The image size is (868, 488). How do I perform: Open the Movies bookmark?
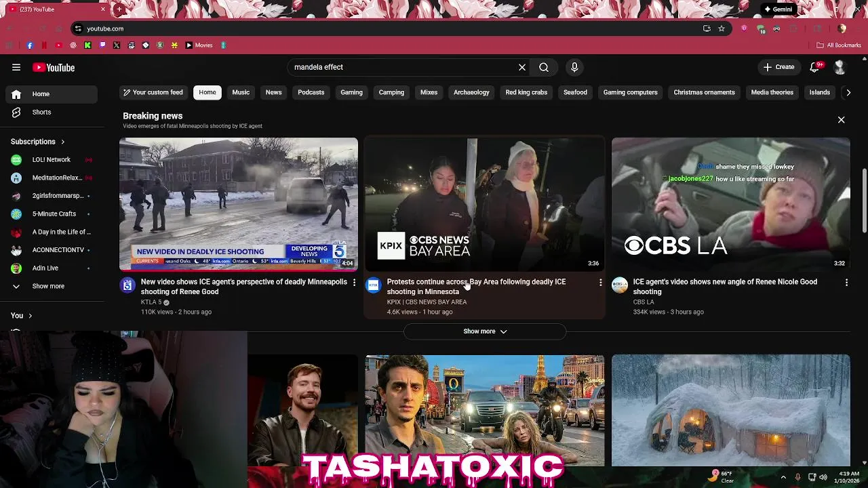pyautogui.click(x=199, y=45)
